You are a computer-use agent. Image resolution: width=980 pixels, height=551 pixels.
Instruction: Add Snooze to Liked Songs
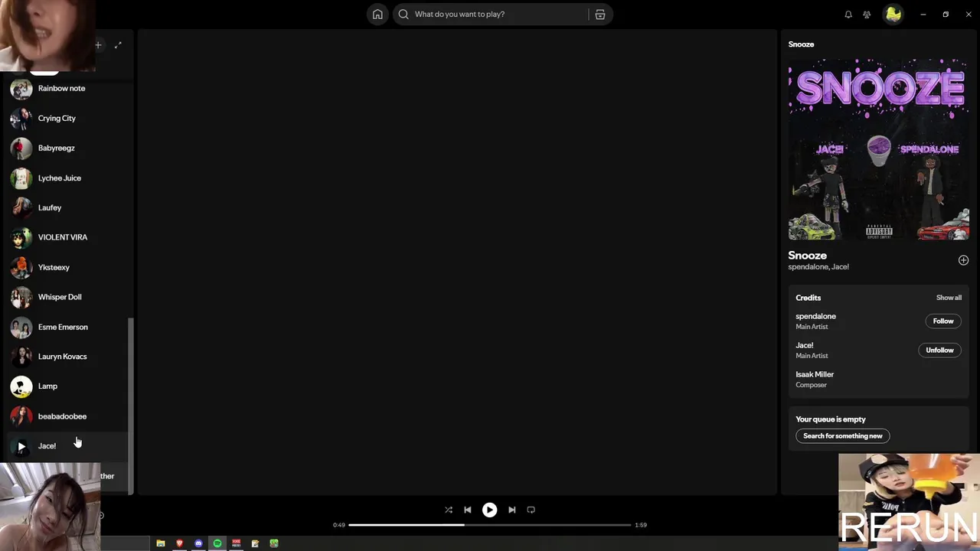pos(963,260)
